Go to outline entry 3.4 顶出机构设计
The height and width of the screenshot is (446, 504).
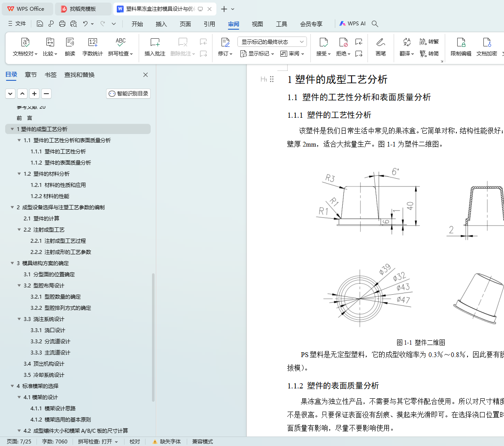[44, 364]
